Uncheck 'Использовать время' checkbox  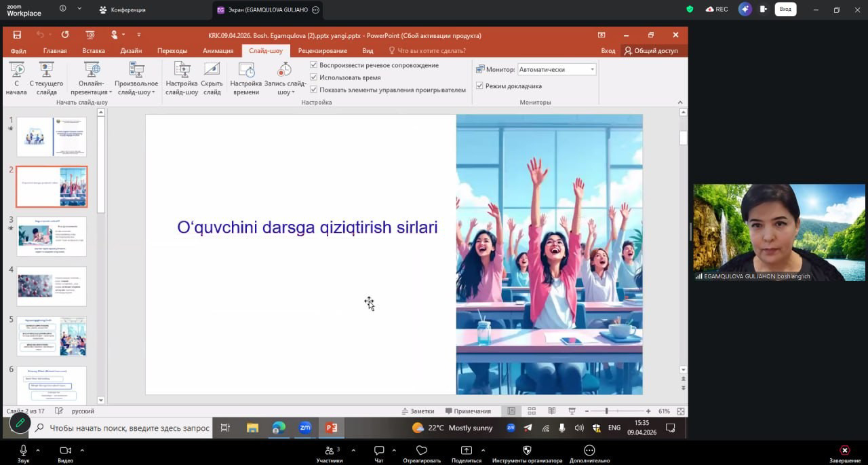tap(314, 77)
